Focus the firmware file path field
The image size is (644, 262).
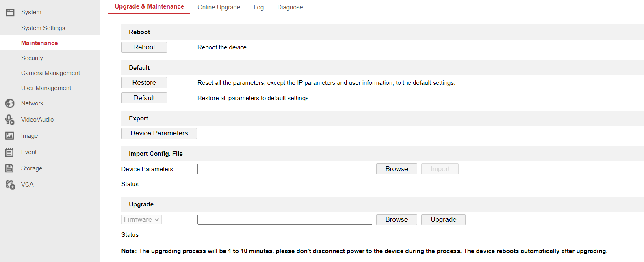click(284, 220)
